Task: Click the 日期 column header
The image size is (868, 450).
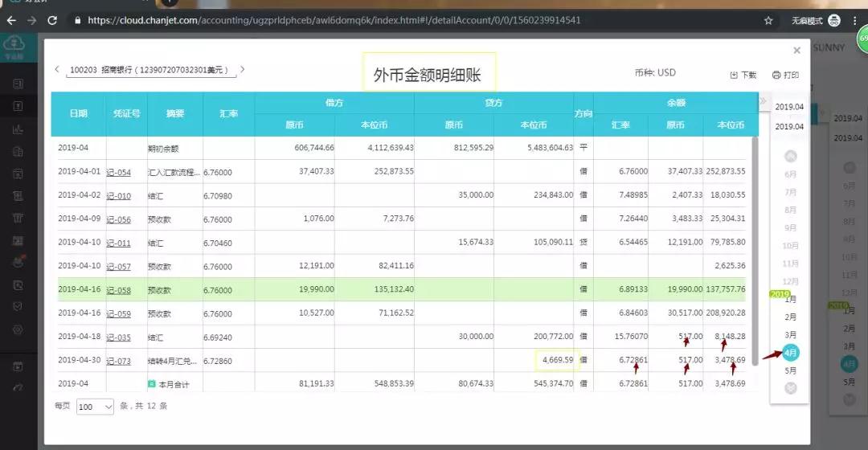Action: pos(79,113)
